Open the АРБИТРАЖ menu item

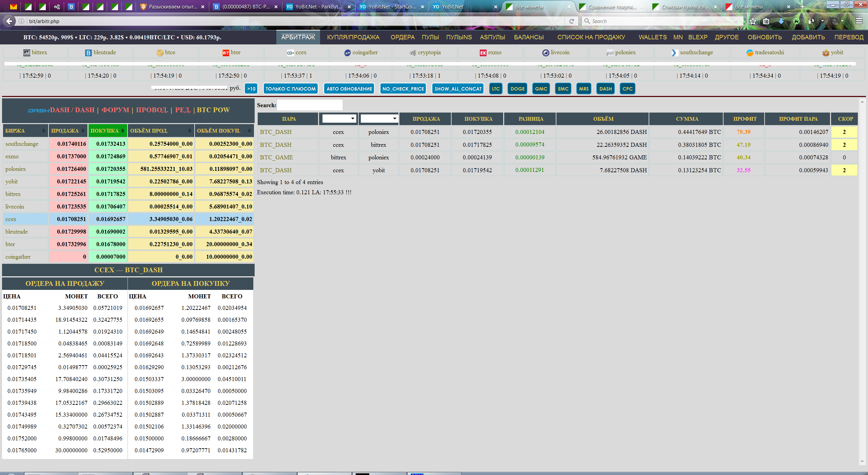click(x=298, y=37)
